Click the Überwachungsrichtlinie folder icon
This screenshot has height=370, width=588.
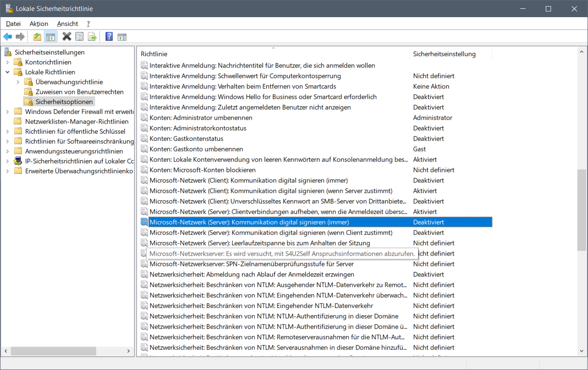point(29,82)
